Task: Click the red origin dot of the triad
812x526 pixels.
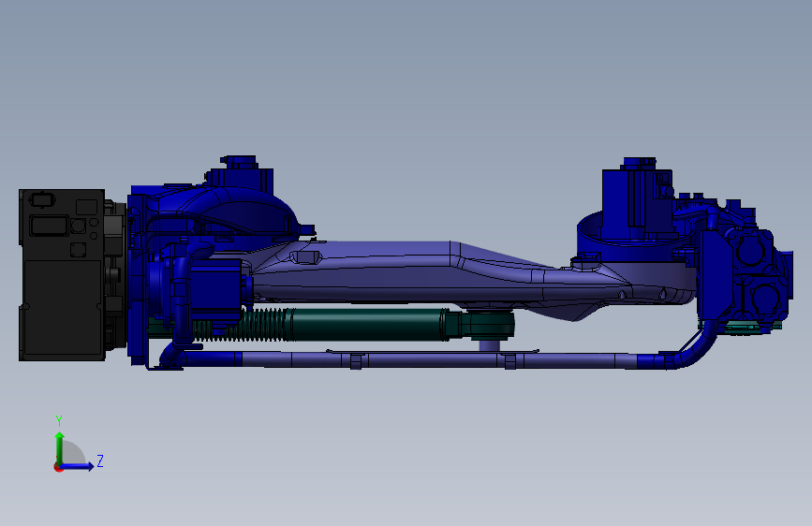Action: point(58,467)
